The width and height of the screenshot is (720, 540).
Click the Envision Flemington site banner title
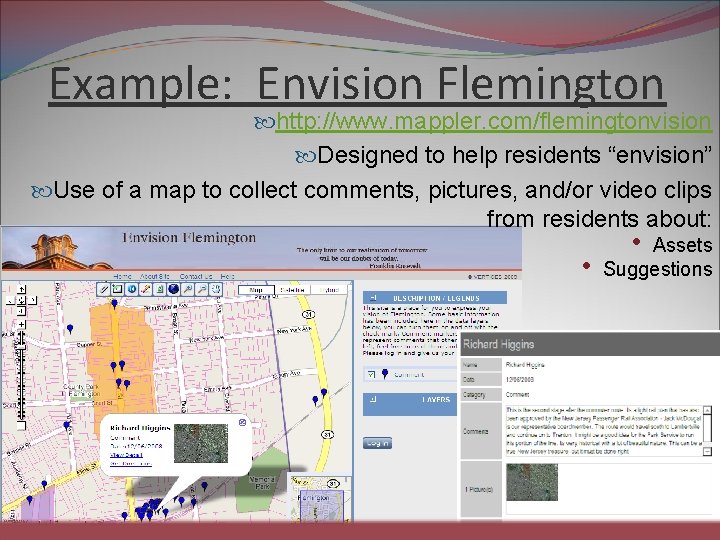189,238
